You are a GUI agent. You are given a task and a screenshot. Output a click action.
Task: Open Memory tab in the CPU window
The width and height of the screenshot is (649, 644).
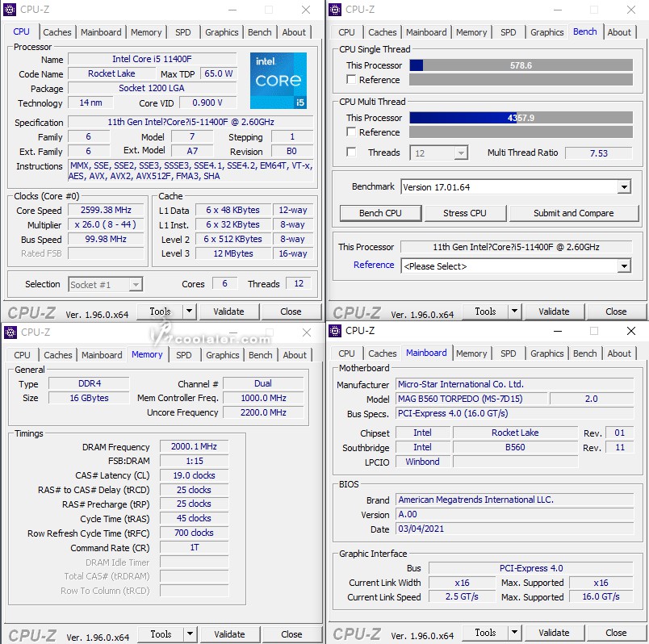(x=146, y=32)
